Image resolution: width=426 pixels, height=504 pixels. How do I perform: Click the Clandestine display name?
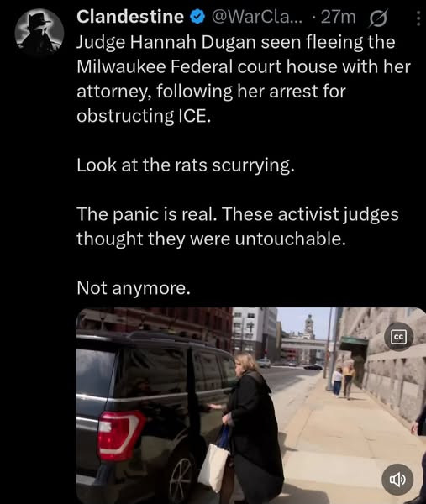click(x=130, y=17)
